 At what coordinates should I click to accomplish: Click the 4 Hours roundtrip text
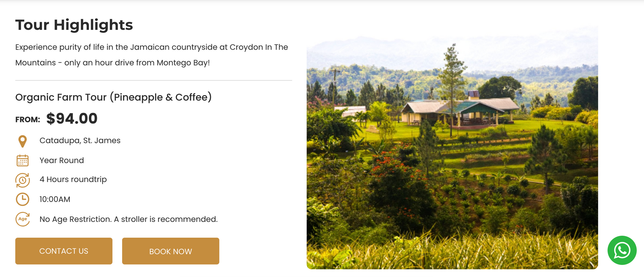tap(73, 180)
